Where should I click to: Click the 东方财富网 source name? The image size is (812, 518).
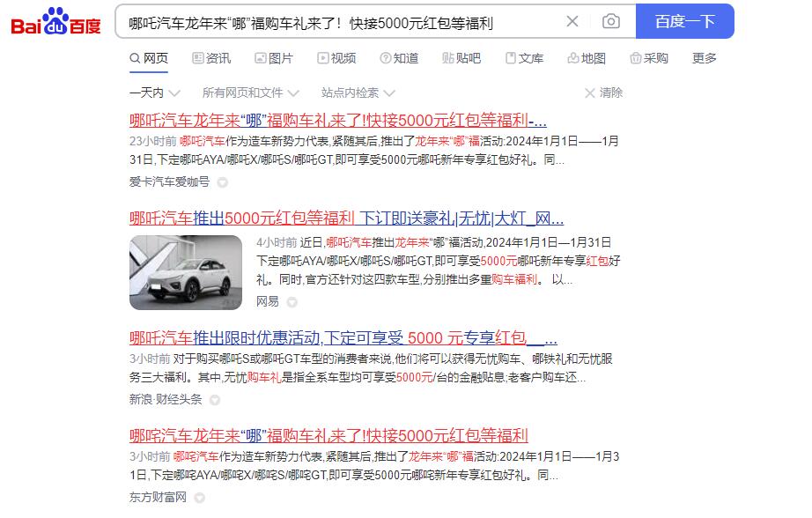pos(158,497)
